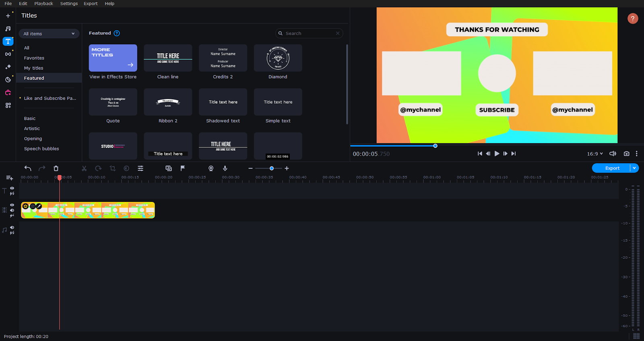Hide the title track with eye icon

point(12,188)
